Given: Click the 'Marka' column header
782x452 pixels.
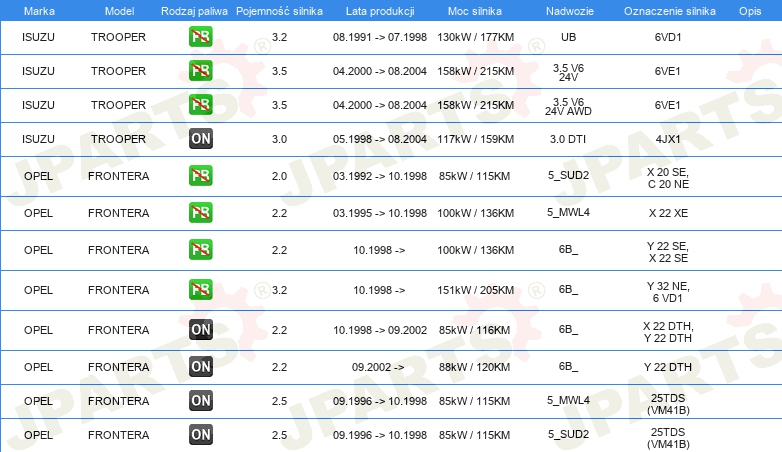Looking at the screenshot, I should pos(39,11).
